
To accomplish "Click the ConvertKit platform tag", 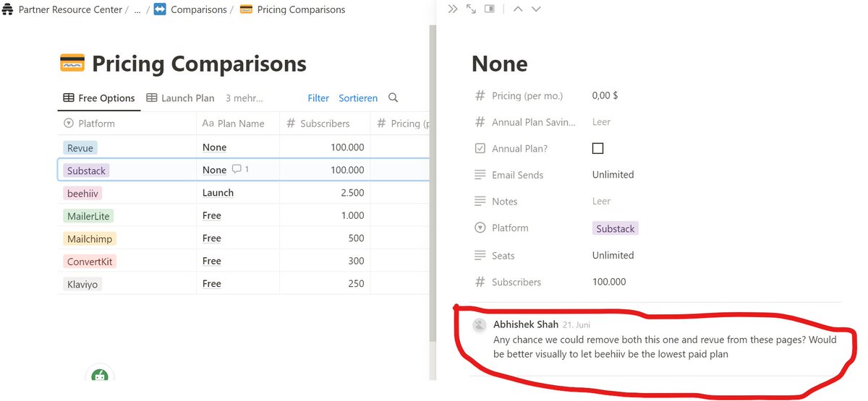I will 90,261.
